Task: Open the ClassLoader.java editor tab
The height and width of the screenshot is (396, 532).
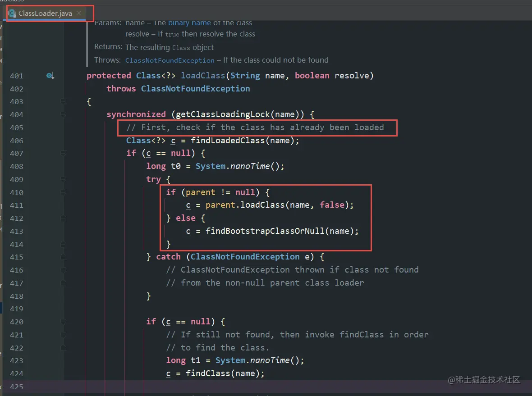Action: tap(45, 13)
